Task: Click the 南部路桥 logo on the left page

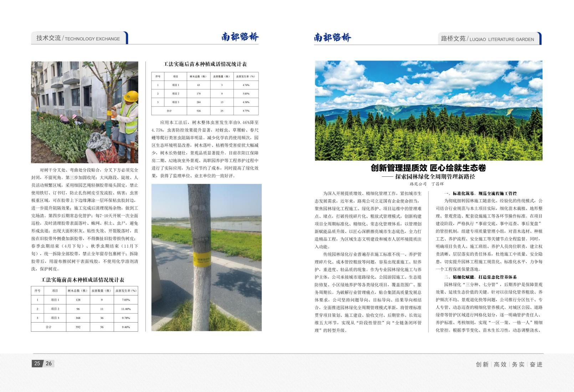Action: point(240,37)
